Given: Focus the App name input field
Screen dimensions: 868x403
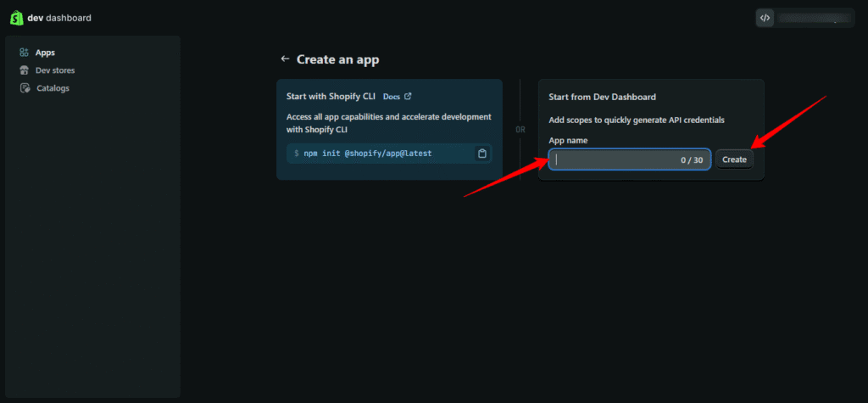Looking at the screenshot, I should click(x=630, y=160).
